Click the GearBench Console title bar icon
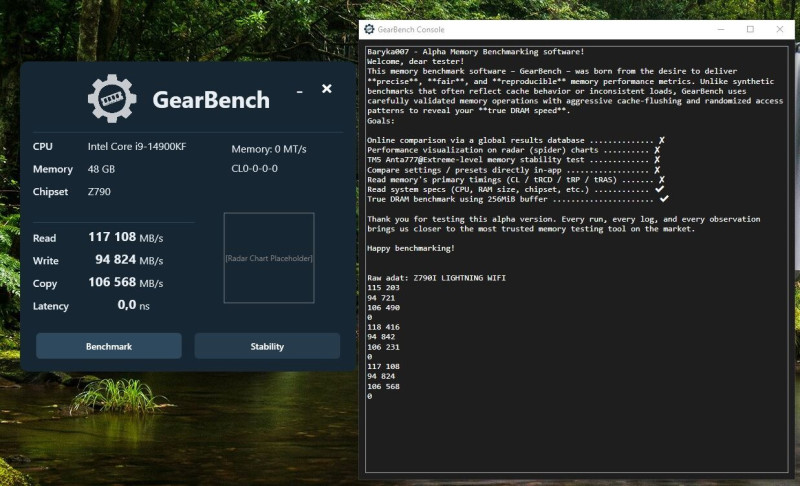Image resolution: width=800 pixels, height=486 pixels. tap(369, 30)
